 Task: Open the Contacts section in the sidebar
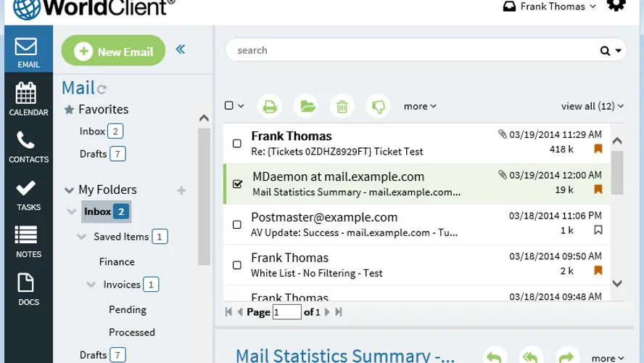point(28,147)
